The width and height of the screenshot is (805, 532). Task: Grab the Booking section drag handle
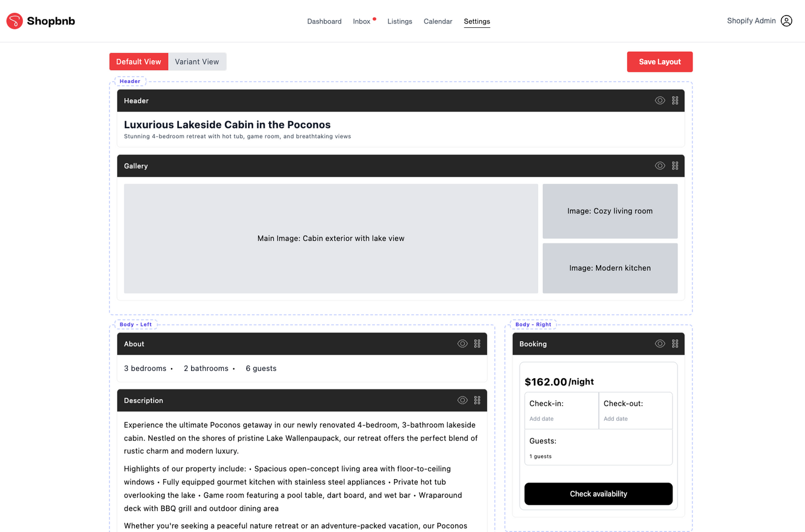click(675, 344)
